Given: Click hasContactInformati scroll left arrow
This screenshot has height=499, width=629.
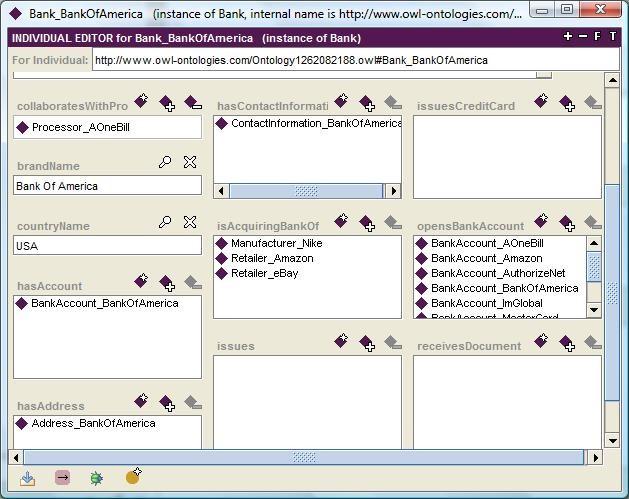Looking at the screenshot, I should (x=221, y=191).
